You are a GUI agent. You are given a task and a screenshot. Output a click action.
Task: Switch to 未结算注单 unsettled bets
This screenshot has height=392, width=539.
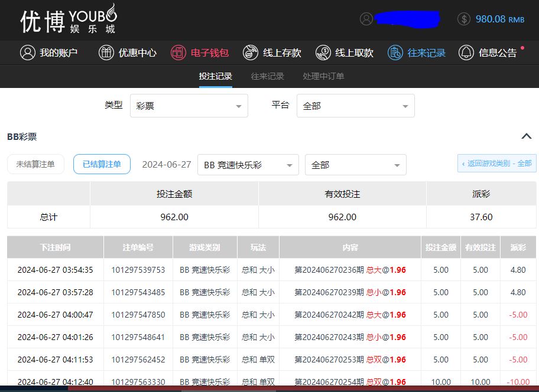pos(35,164)
